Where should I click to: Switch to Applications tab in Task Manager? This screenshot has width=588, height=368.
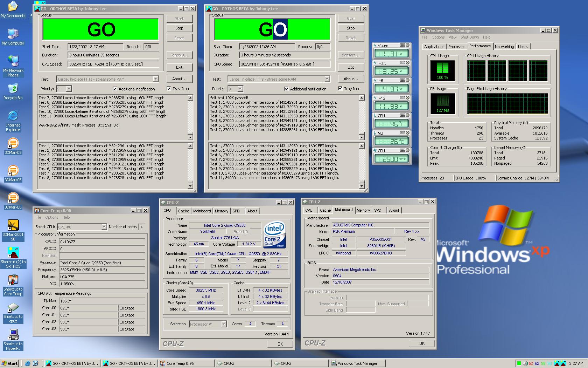[x=434, y=47]
